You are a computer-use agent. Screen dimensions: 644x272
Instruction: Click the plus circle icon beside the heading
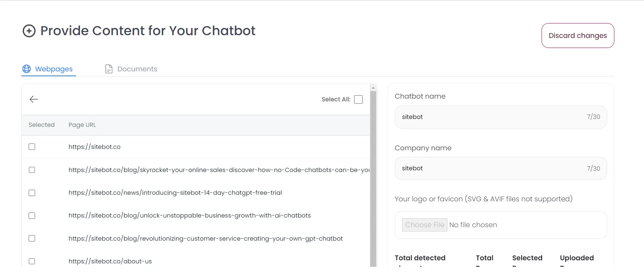click(29, 31)
